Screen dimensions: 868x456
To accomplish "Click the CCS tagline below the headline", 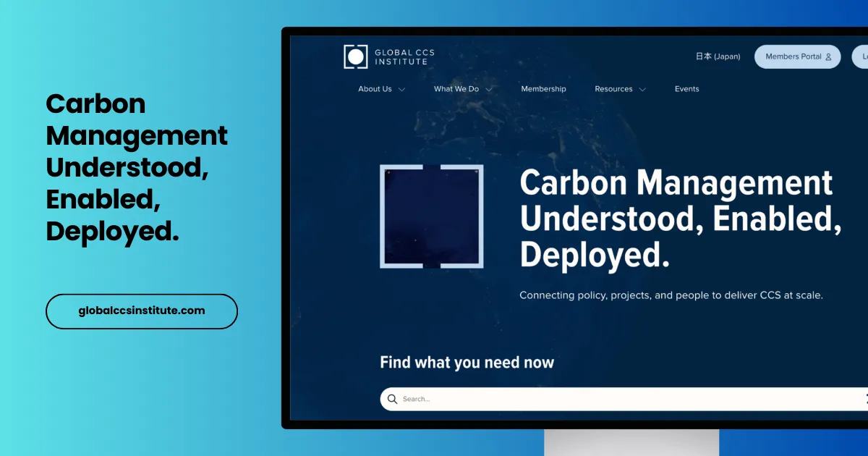I will 672,295.
